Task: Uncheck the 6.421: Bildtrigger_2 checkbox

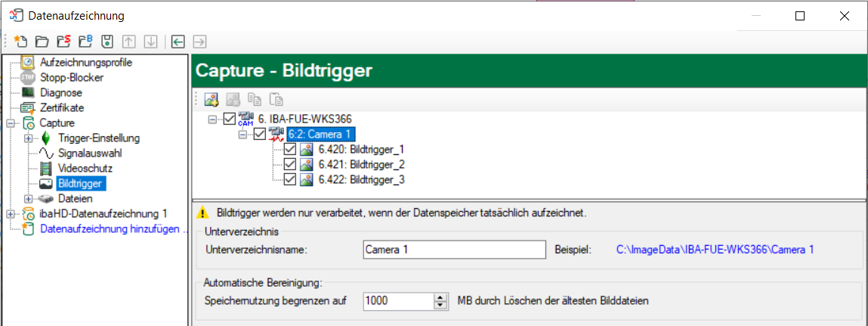Action: click(x=290, y=165)
